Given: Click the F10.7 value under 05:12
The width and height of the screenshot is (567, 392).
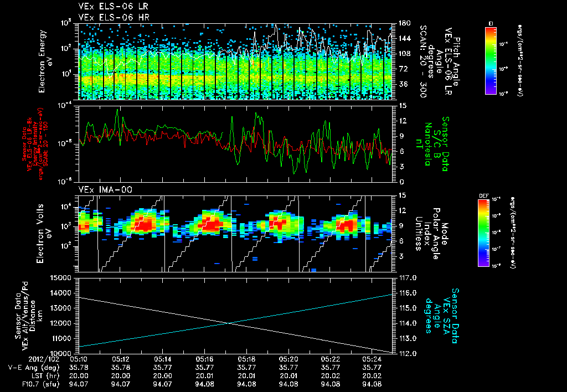Looking at the screenshot, I should pyautogui.click(x=120, y=384).
